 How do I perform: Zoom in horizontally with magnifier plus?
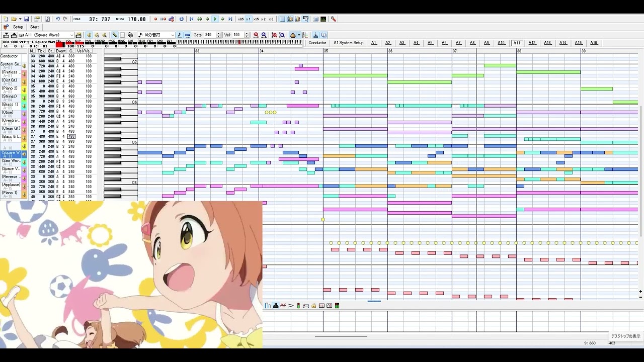click(x=256, y=35)
